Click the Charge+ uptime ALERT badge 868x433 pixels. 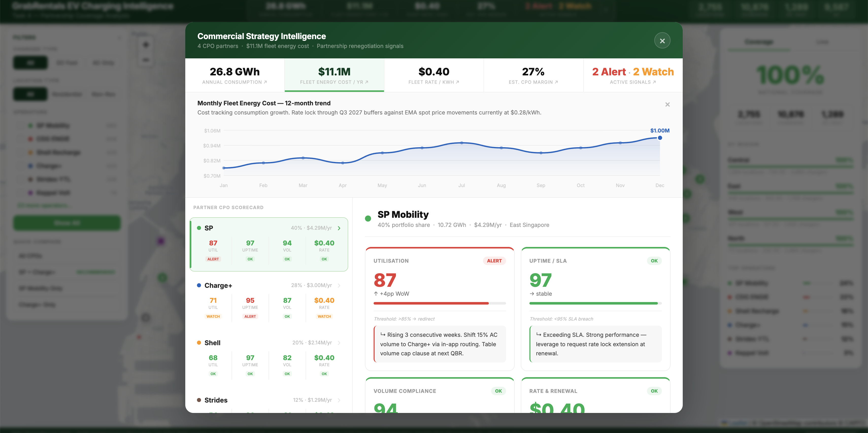point(250,317)
